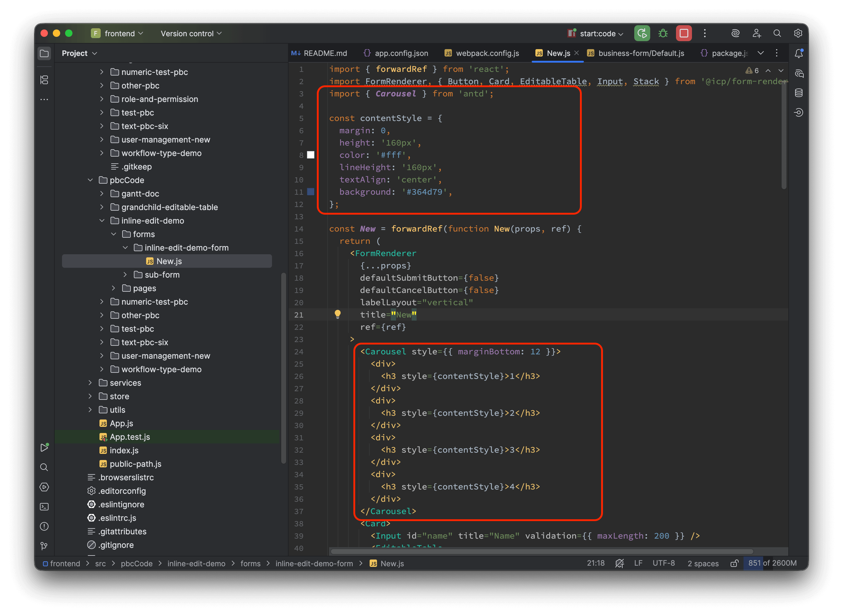
Task: Open the Terminal tool window
Action: [44, 507]
